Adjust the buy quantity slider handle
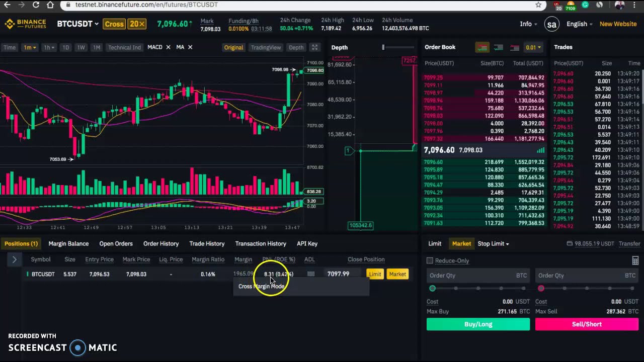 coord(432,289)
